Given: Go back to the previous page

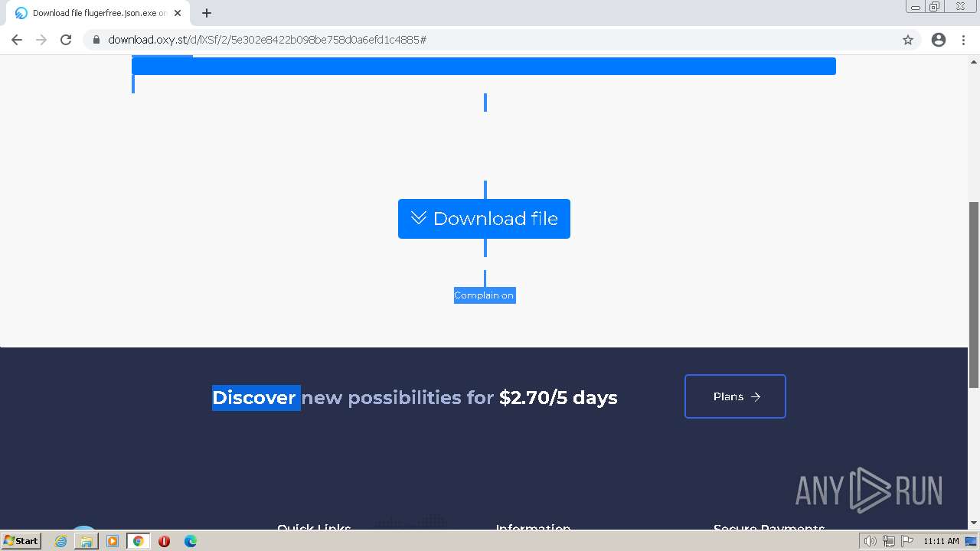Looking at the screenshot, I should [17, 40].
